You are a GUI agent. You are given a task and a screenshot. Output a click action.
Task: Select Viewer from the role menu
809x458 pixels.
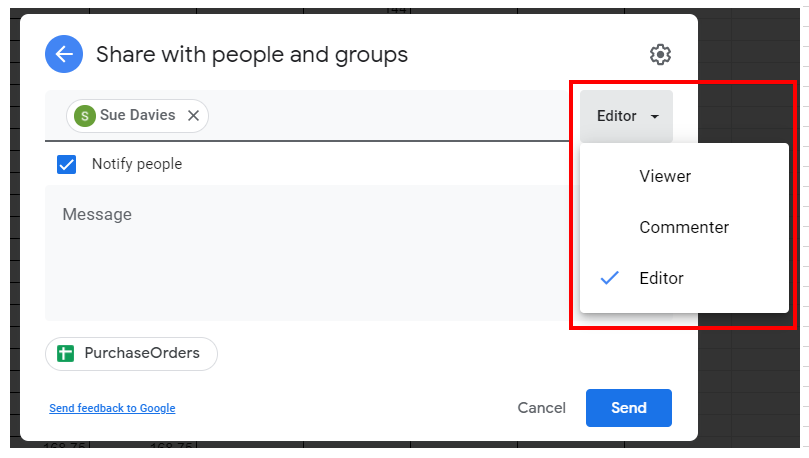click(665, 176)
